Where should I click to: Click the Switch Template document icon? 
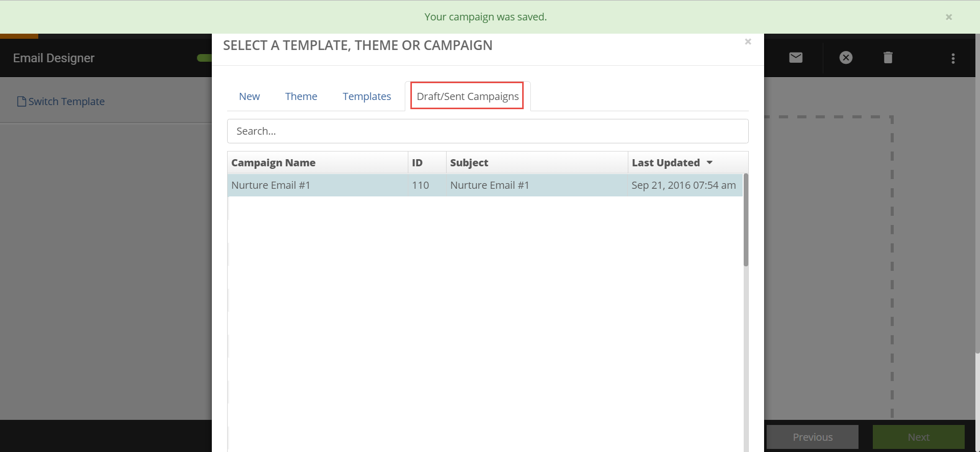[x=21, y=102]
